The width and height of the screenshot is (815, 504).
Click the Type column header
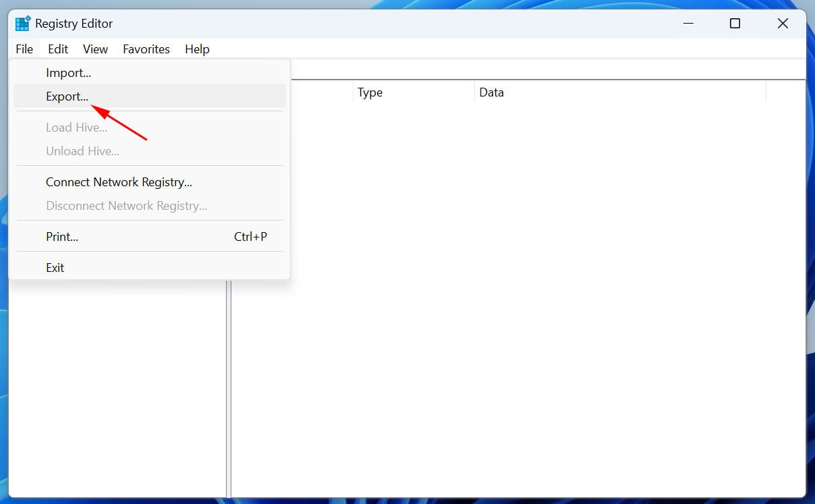370,92
